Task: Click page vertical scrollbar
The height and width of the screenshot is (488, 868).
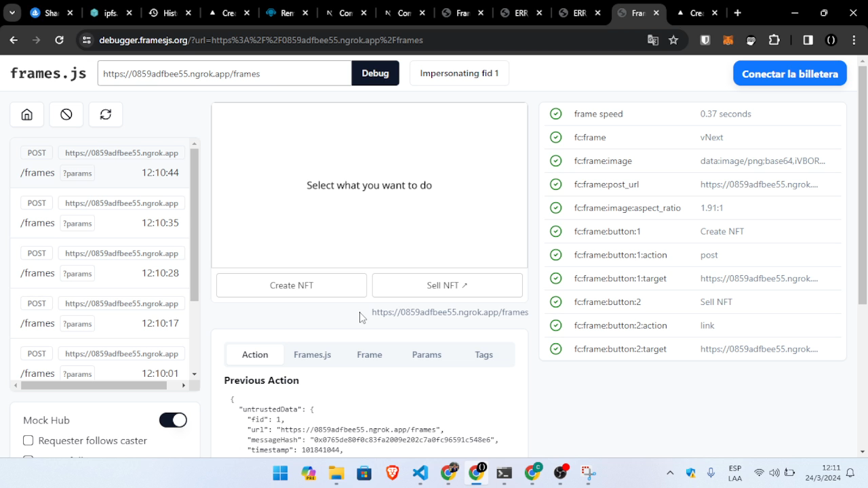Action: pos(863,184)
